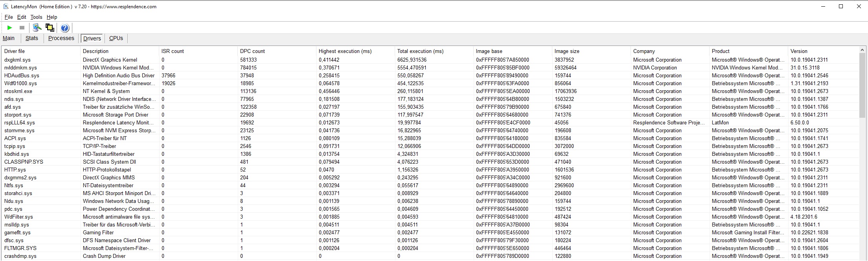Screen dimensions: 868x261
Task: Click the vertical scrollbar thumb of driver list
Action: (862, 86)
